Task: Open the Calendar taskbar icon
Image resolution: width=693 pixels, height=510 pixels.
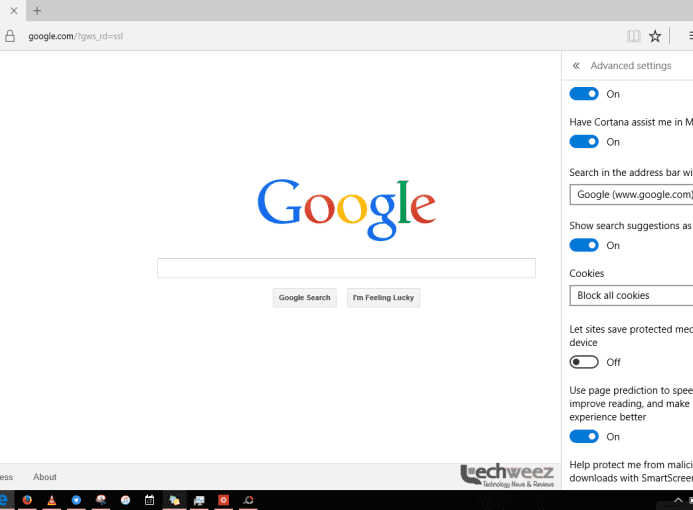Action: pos(149,500)
